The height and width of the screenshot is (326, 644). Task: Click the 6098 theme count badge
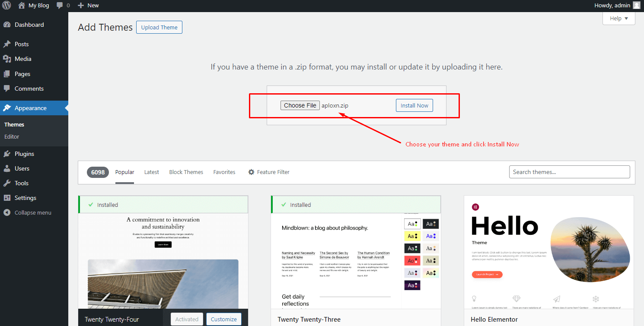point(98,172)
